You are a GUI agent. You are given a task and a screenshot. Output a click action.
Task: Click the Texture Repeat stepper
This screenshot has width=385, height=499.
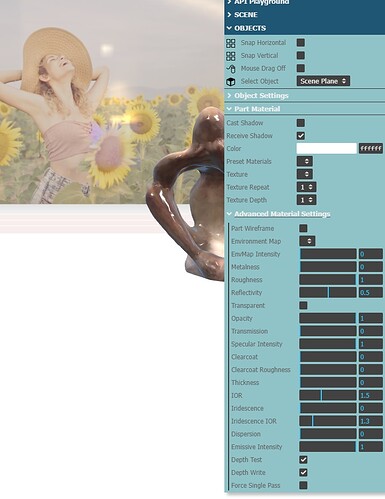306,187
